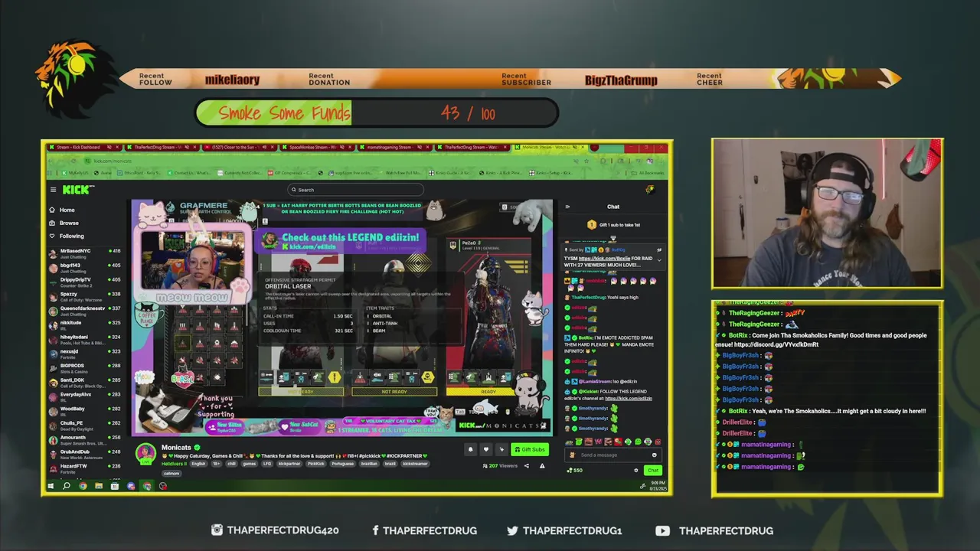This screenshot has height=551, width=980.
Task: Click the Gift Subs button
Action: pyautogui.click(x=530, y=449)
